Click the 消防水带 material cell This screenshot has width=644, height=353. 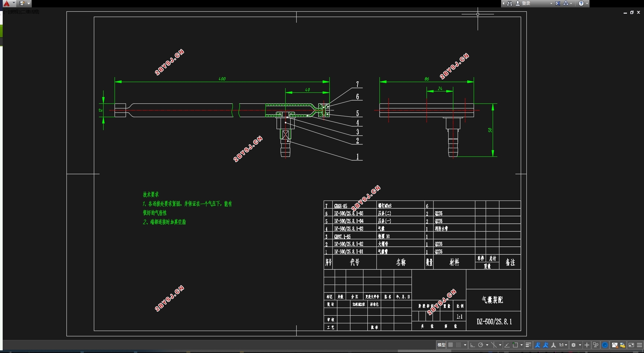coord(441,229)
